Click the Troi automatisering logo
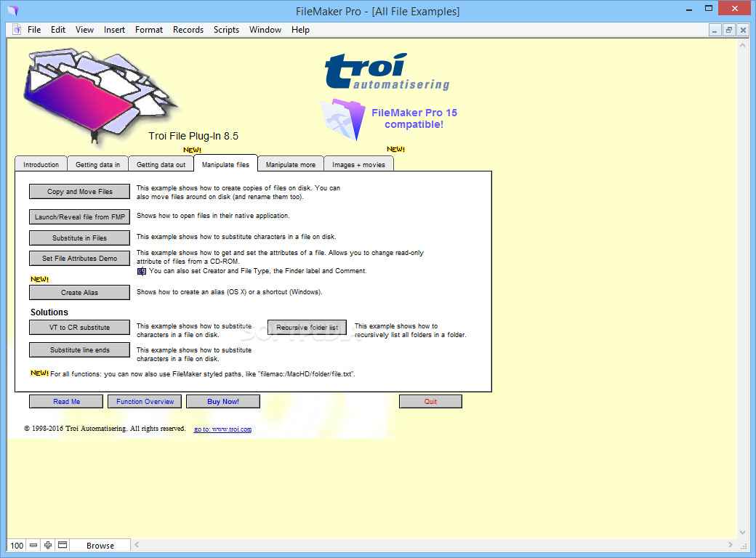Screen dimensions: 756x558 (387, 72)
